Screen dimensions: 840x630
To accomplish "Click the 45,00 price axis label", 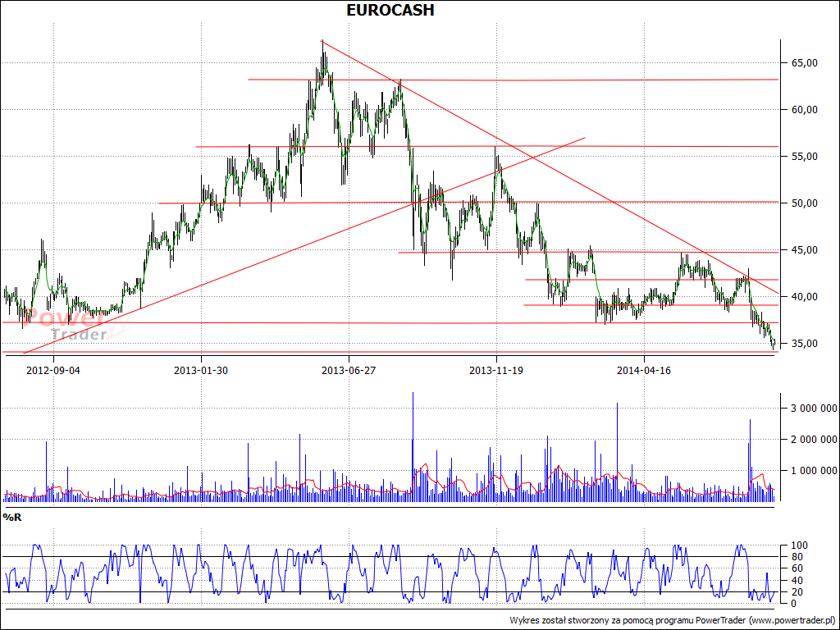I will point(805,249).
